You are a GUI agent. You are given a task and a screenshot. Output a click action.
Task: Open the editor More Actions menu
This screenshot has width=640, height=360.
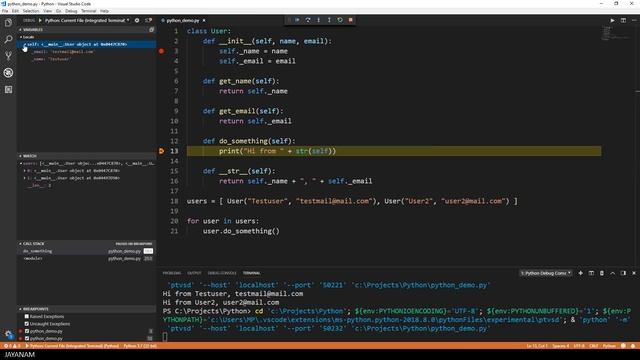pos(634,20)
